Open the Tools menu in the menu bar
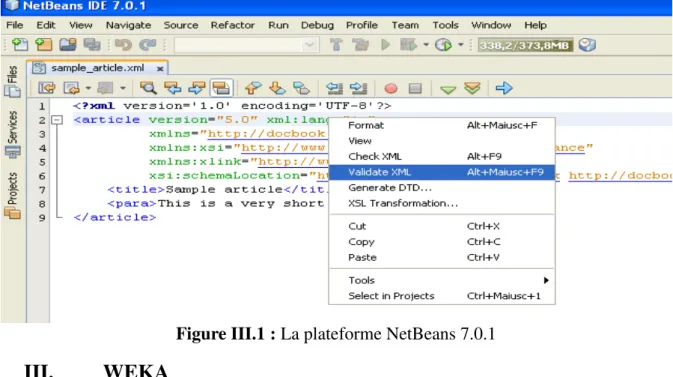The image size is (673, 377). 446,25
